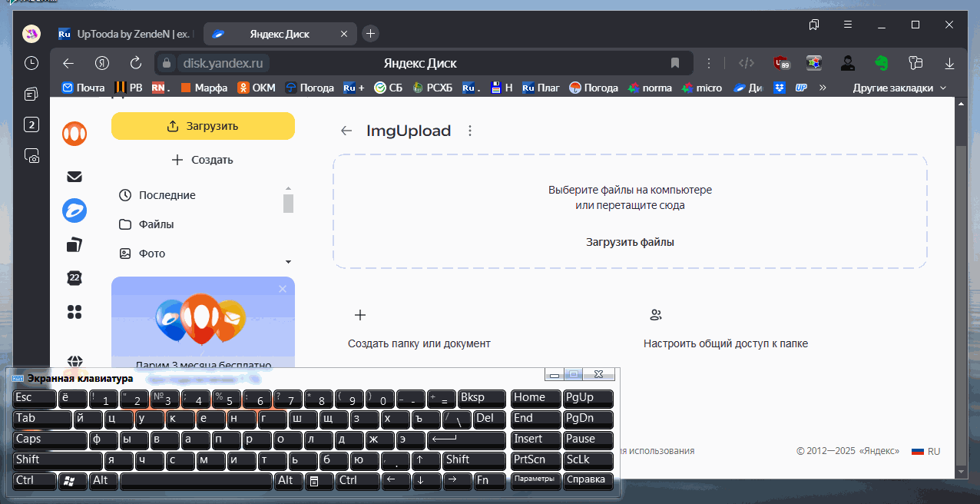Click plus icon above Create folder or document
The width and height of the screenshot is (980, 504).
tap(359, 315)
